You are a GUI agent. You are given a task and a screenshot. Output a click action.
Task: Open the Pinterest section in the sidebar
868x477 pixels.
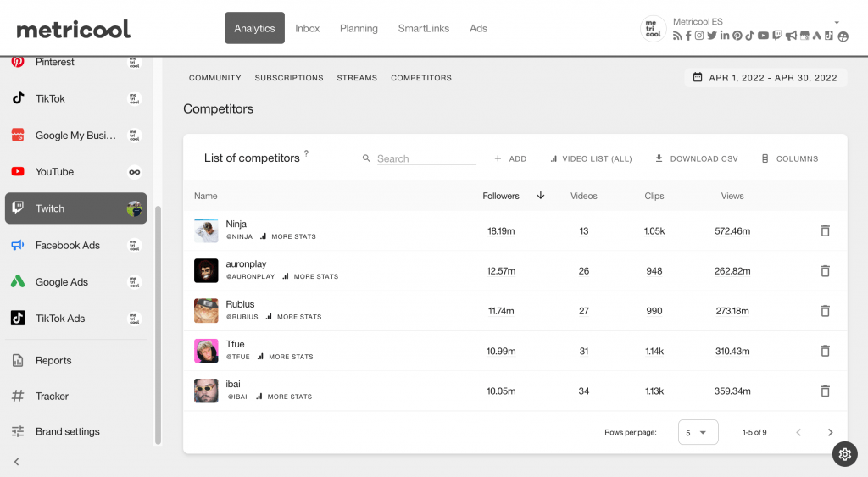(x=75, y=62)
